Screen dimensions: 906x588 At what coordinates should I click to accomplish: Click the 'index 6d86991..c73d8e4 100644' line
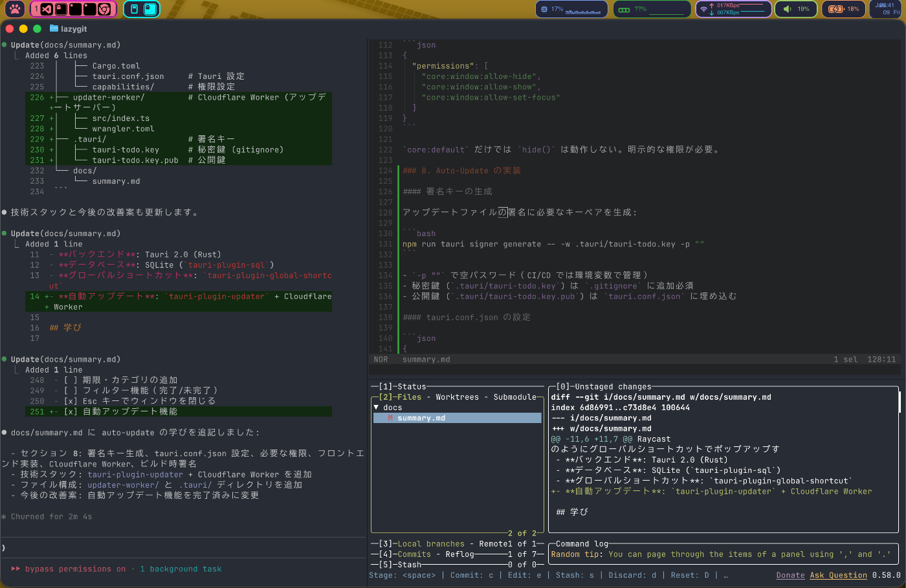pos(620,408)
